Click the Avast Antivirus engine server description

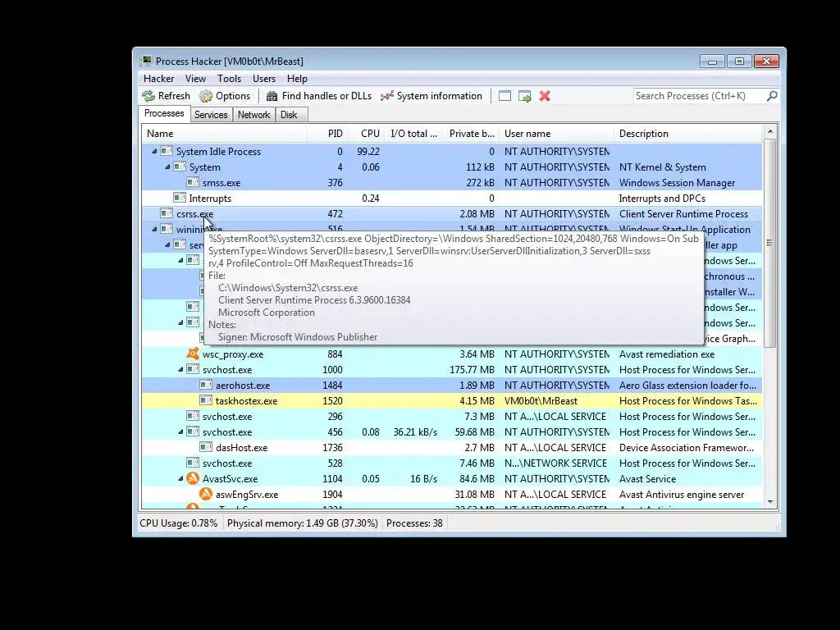click(x=682, y=495)
